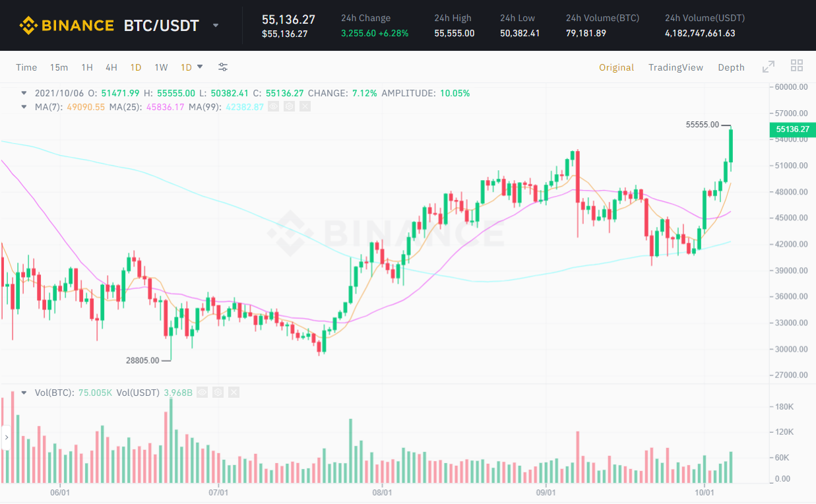Click the 28805.00 low marker label

142,360
